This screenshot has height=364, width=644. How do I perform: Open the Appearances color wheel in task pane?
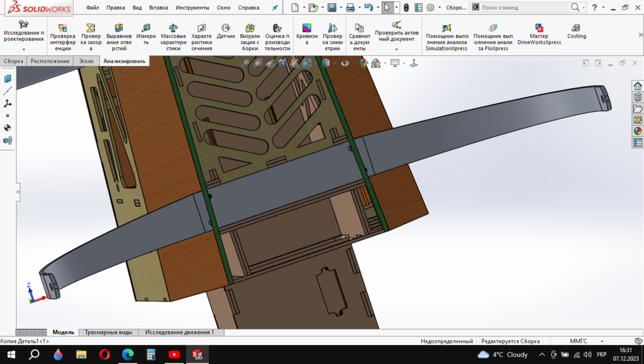pos(638,131)
